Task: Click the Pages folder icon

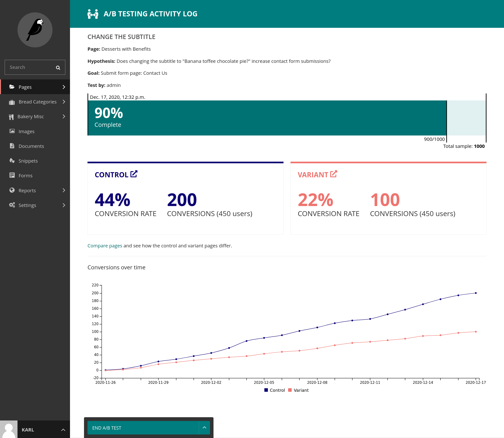Action: pos(12,87)
